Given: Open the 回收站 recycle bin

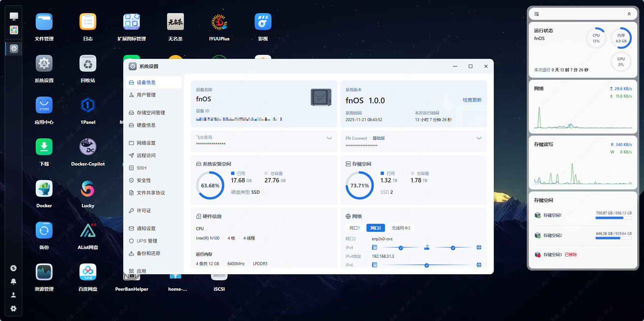Looking at the screenshot, I should click(88, 64).
